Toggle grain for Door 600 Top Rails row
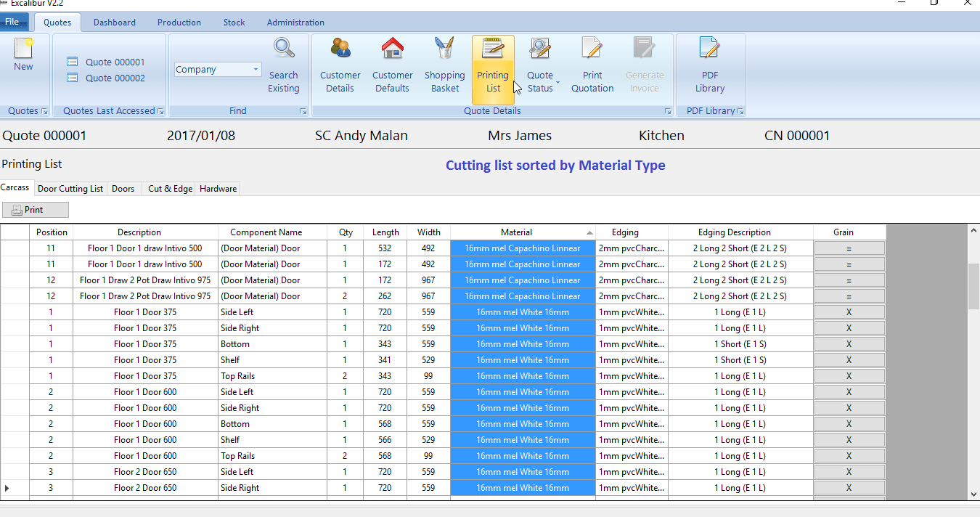980x517 pixels. pyautogui.click(x=849, y=456)
